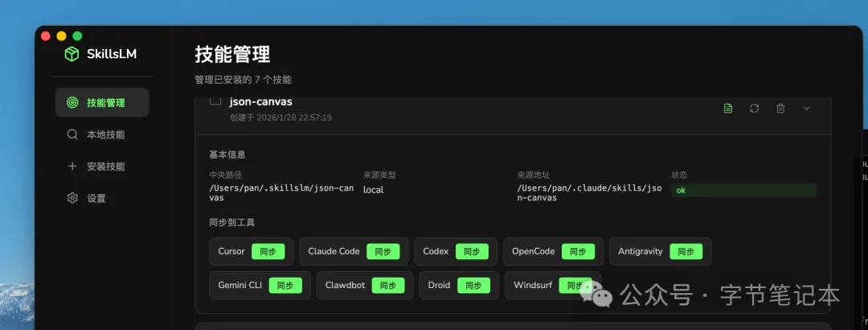Image resolution: width=868 pixels, height=330 pixels.
Task: Sync json-canvas to Cursor
Action: point(268,251)
